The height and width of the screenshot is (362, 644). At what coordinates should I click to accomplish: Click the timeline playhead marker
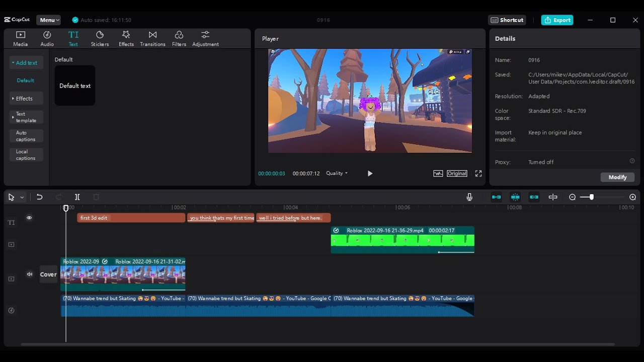(x=66, y=208)
